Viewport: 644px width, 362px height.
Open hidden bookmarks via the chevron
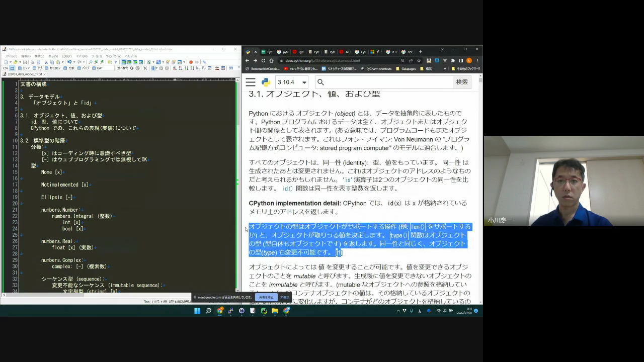(x=445, y=69)
